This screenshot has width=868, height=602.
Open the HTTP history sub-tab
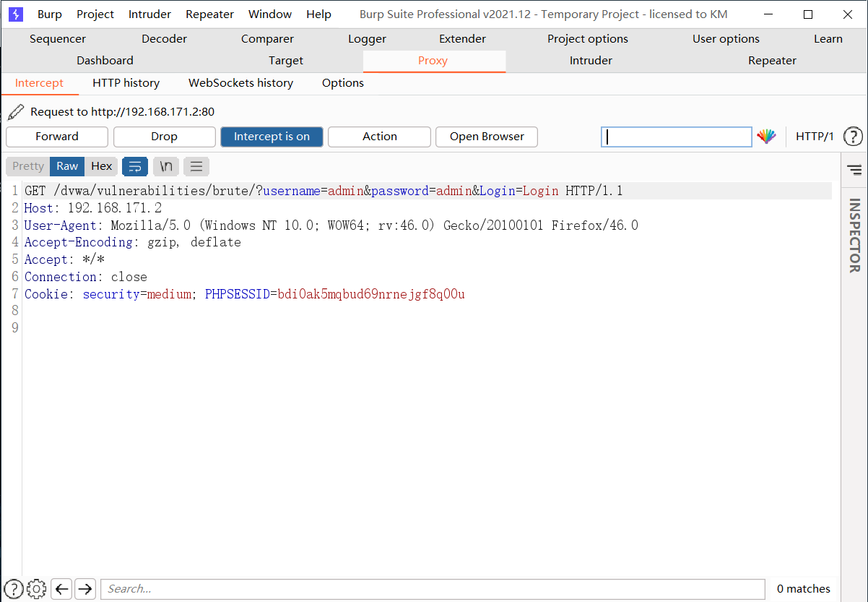pos(126,83)
